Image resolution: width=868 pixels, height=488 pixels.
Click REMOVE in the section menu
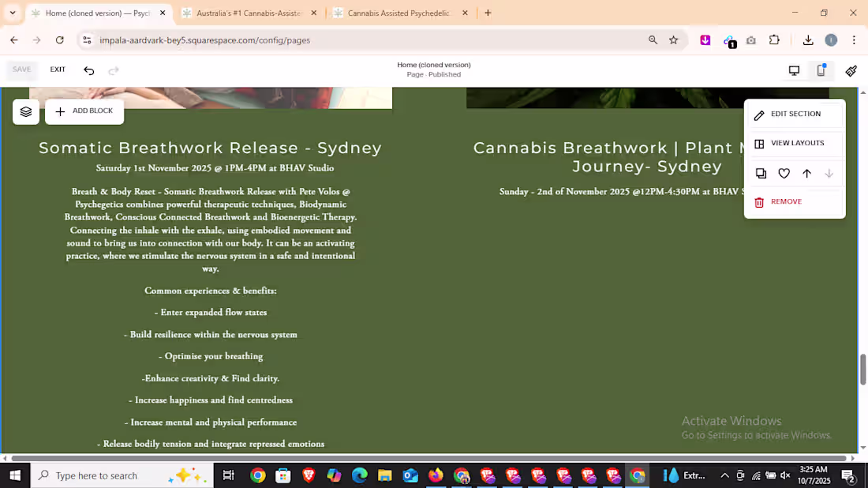point(795,201)
